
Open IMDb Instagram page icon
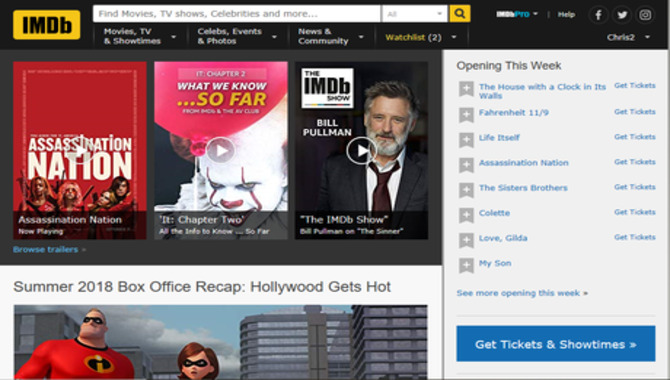pos(645,15)
